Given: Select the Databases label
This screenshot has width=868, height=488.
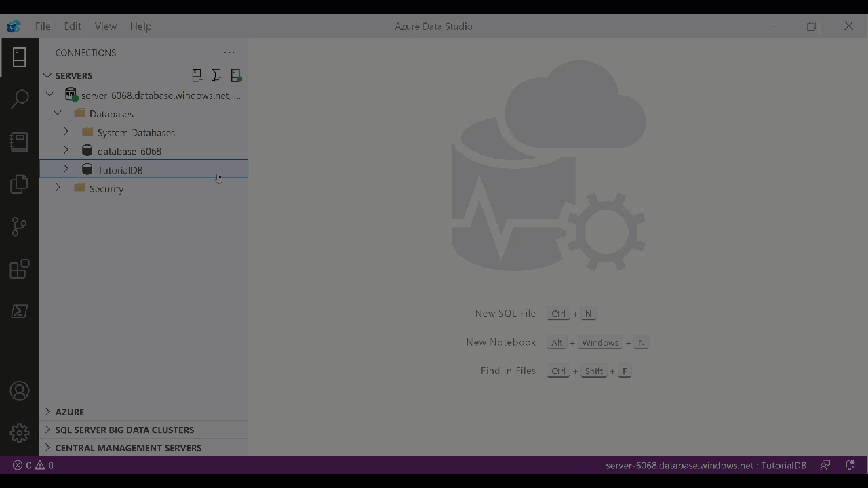Looking at the screenshot, I should (111, 114).
